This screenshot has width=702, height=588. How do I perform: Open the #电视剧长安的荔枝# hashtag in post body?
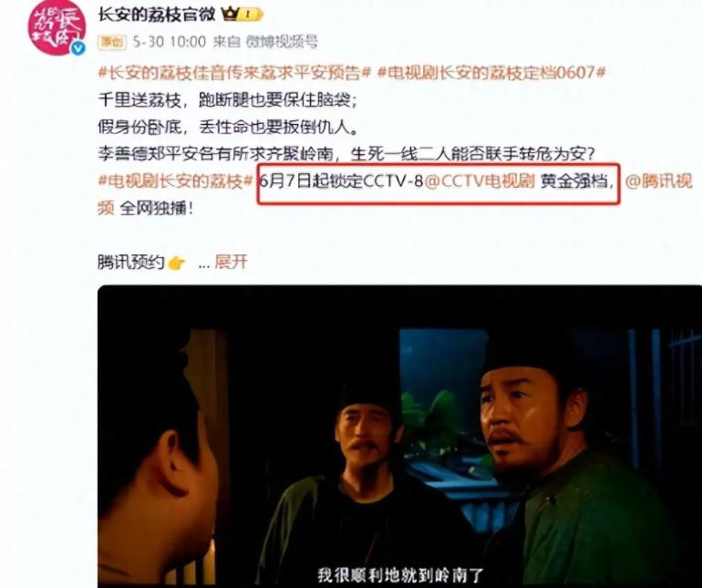[176, 181]
